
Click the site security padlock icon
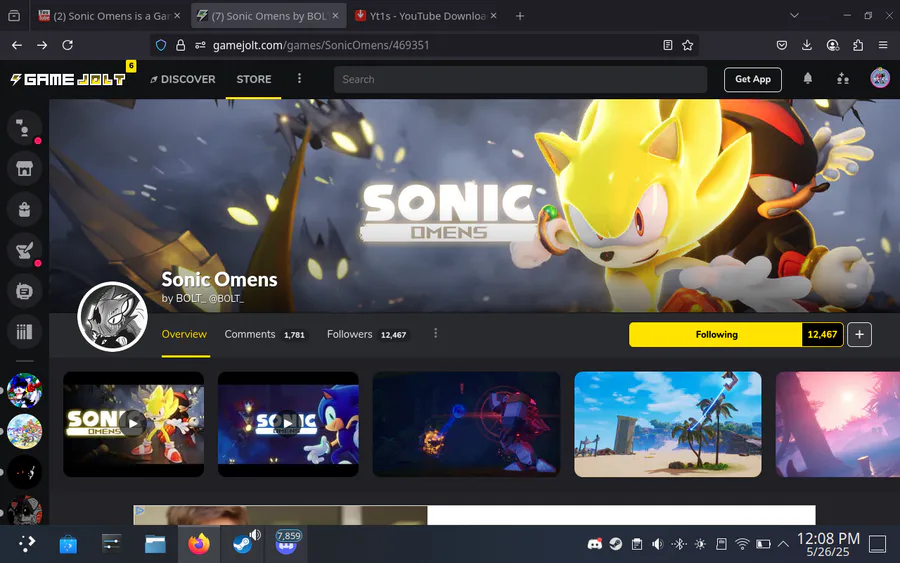[180, 45]
